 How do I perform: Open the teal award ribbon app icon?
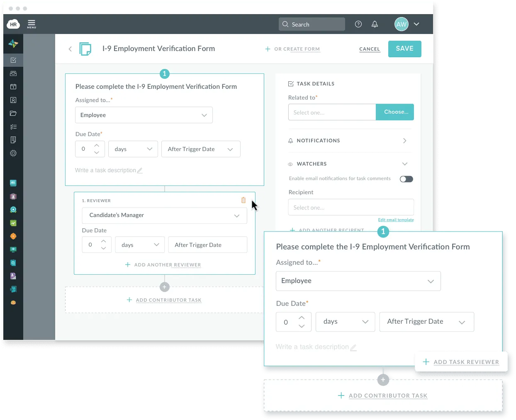[13, 210]
